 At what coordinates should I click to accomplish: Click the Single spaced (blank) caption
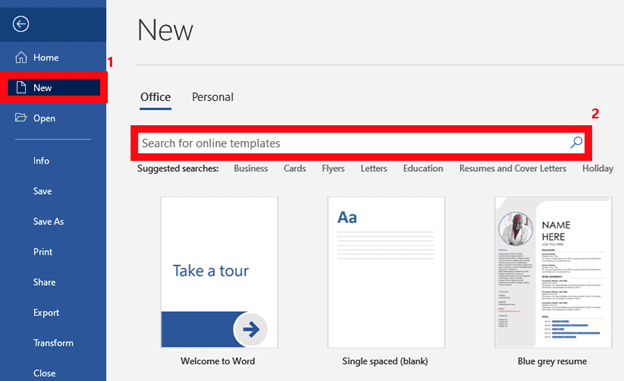click(x=385, y=361)
